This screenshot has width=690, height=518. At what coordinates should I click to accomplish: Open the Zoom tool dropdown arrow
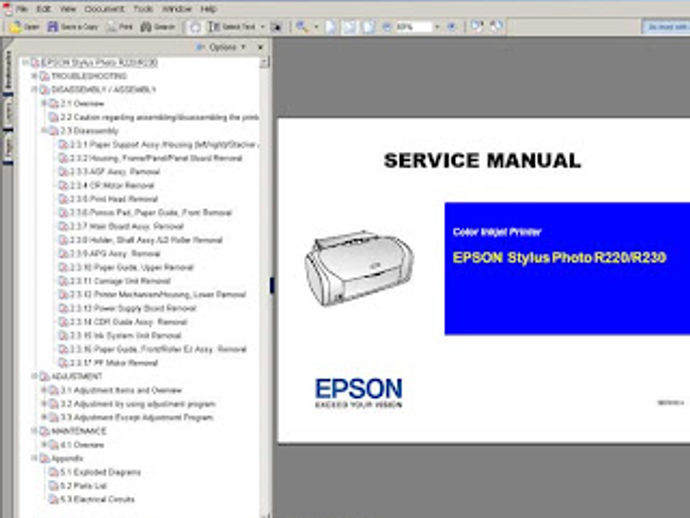(316, 27)
